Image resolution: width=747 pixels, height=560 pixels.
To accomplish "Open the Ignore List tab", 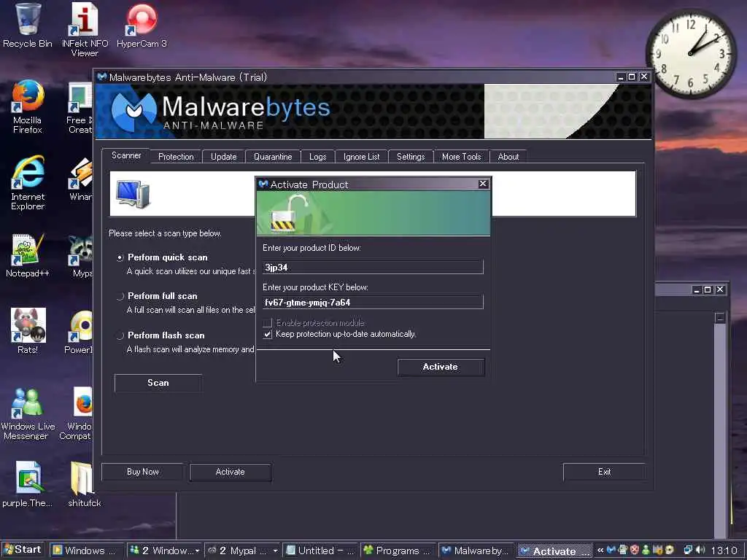I will (362, 157).
